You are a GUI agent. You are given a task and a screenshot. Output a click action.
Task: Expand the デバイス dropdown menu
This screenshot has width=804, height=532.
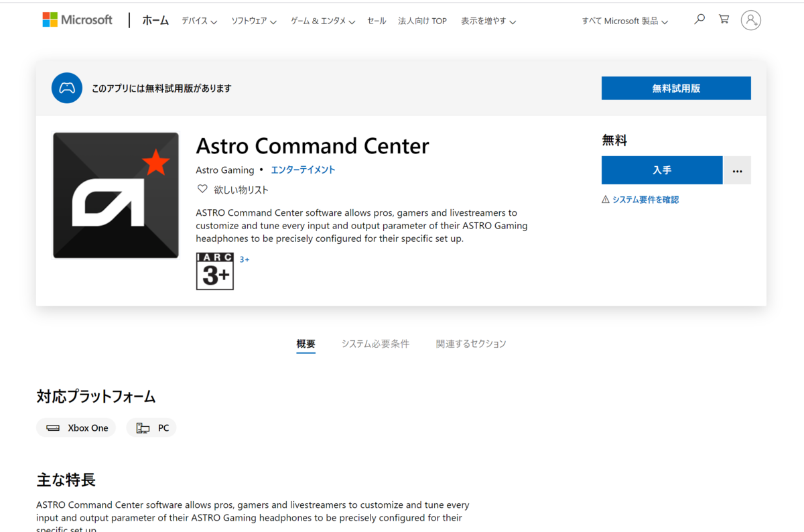point(199,21)
